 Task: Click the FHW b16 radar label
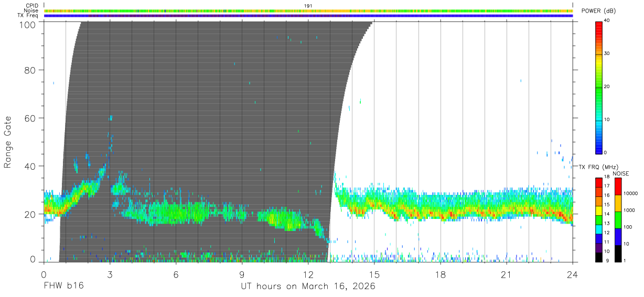point(63,286)
